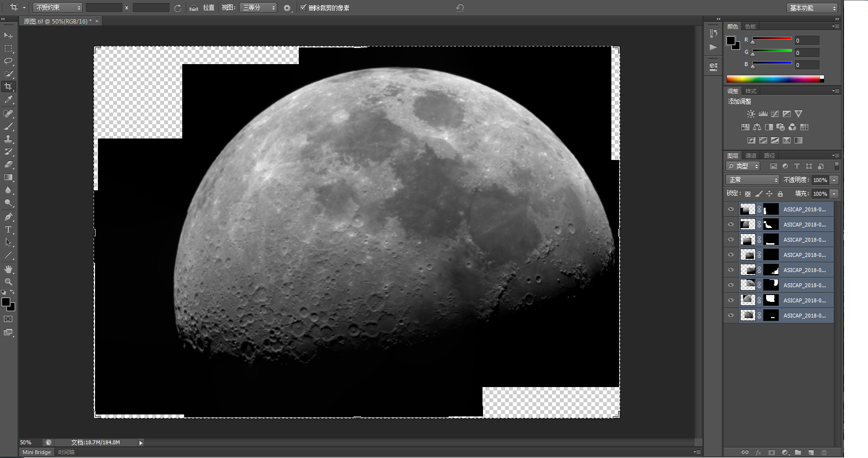The image size is (868, 458).
Task: Switch to the 通道 channels tab
Action: (751, 156)
